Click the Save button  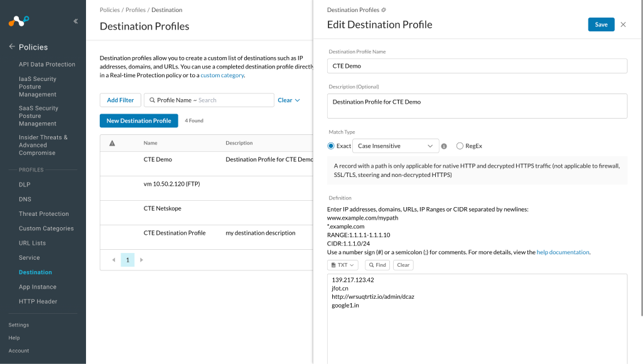(601, 24)
